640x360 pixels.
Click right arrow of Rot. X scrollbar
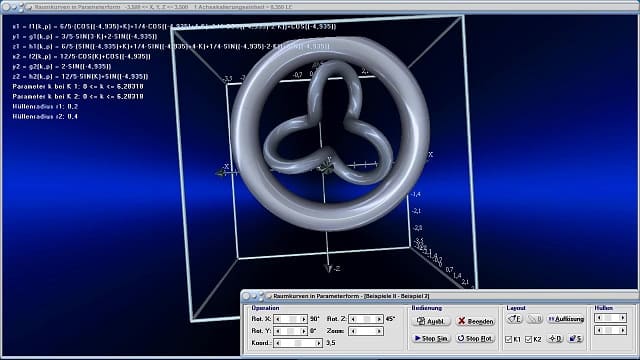point(303,319)
